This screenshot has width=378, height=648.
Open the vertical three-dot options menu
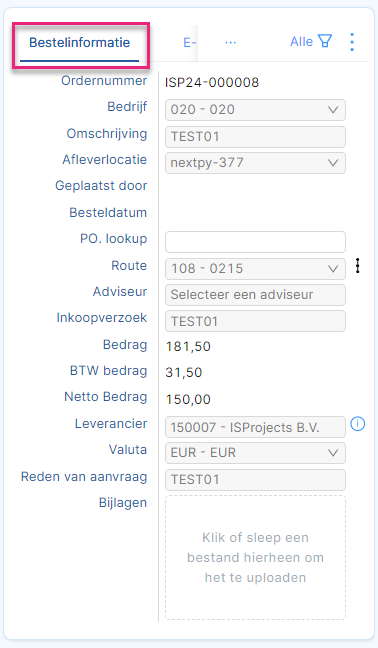352,42
